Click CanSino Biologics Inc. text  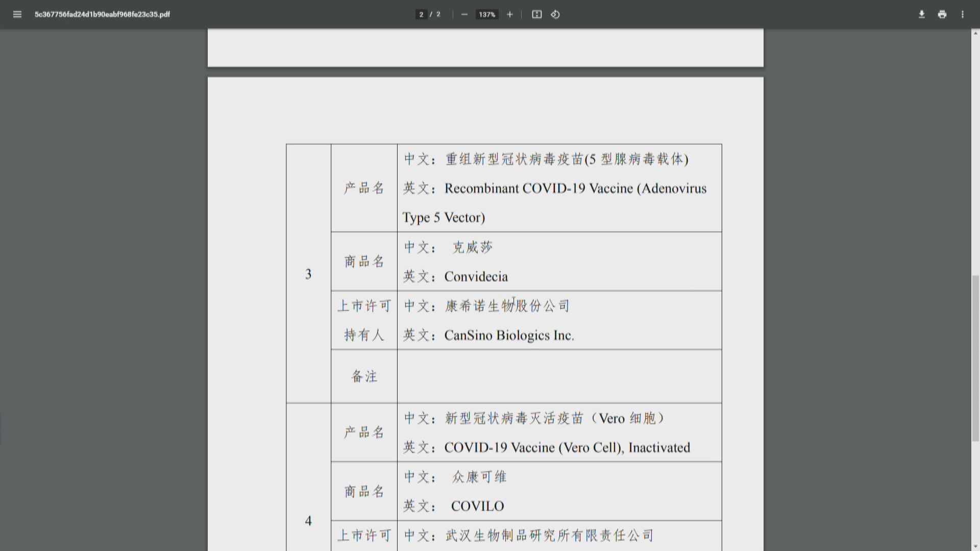point(508,335)
